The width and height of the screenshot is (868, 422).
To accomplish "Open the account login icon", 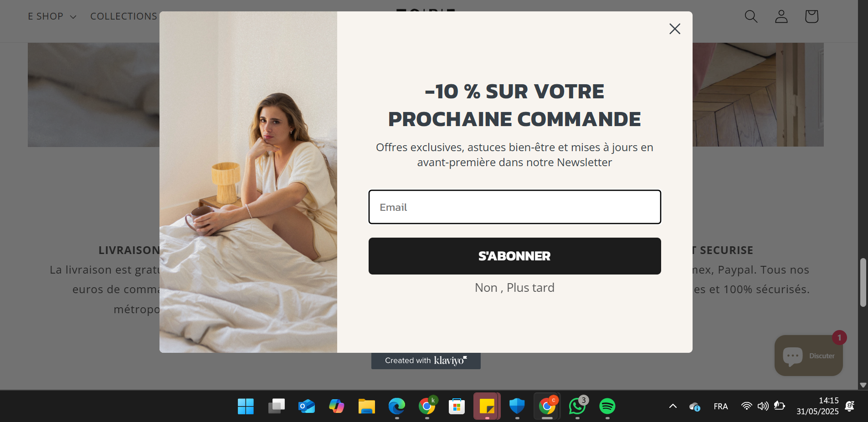I will click(x=781, y=16).
